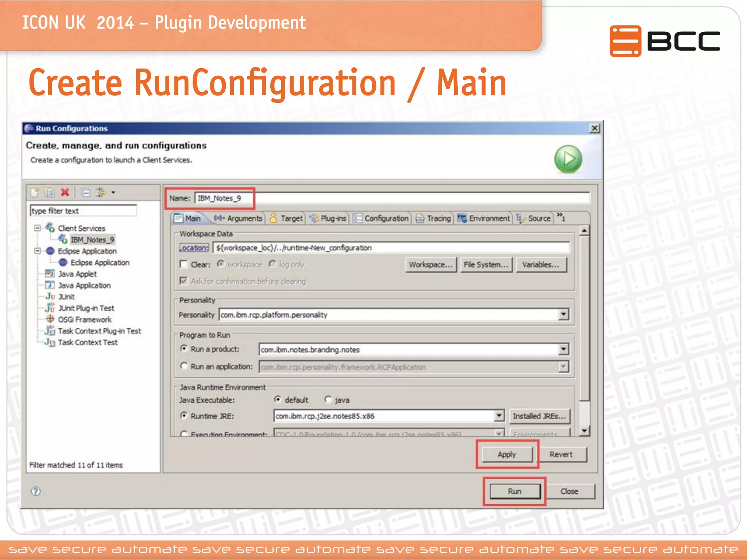Click the JUnit icon

[x=50, y=296]
